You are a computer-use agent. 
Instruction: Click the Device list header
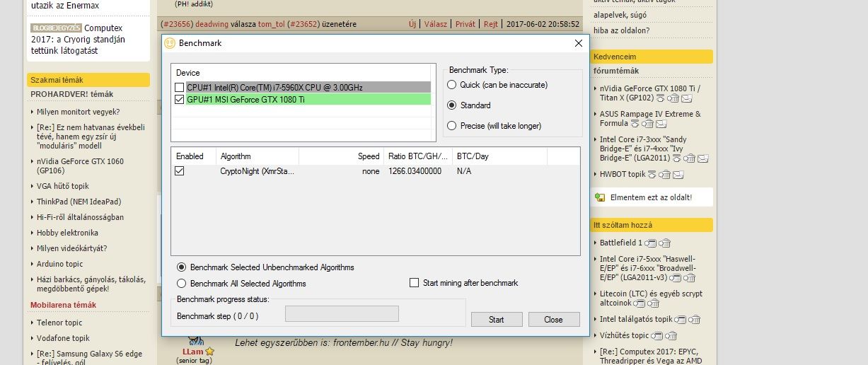coord(300,73)
